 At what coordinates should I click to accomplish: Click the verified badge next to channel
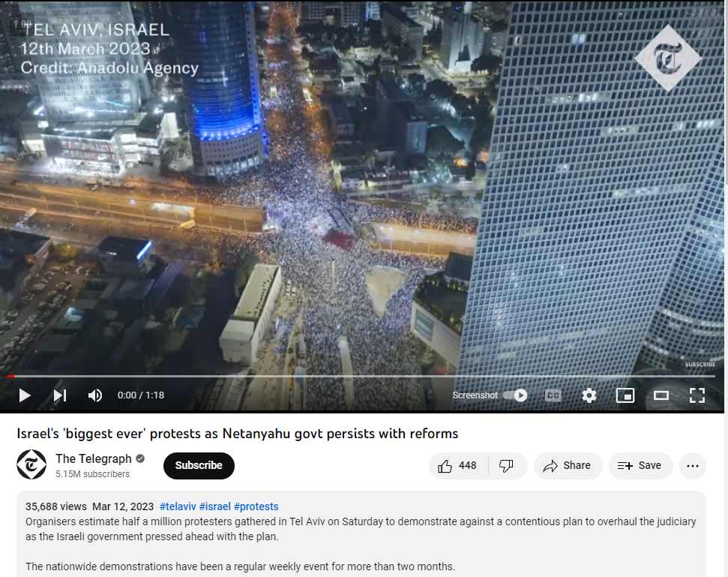point(140,458)
